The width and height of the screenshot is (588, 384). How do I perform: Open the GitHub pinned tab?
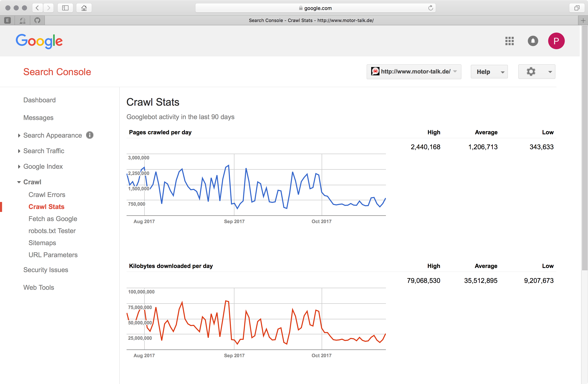[37, 21]
